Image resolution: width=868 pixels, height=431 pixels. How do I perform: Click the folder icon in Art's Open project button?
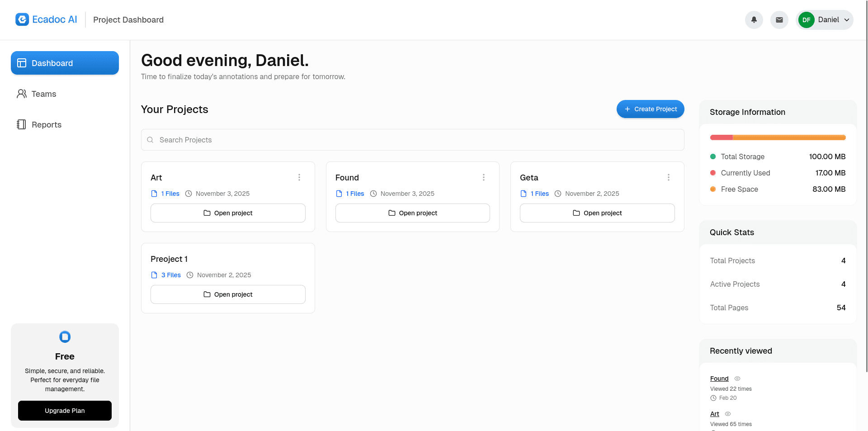[207, 213]
